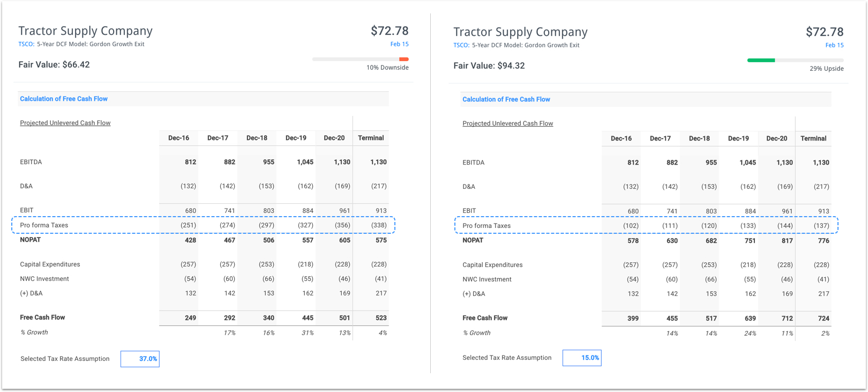
Task: Click Free Cash Flow value 399
Action: [x=633, y=319]
